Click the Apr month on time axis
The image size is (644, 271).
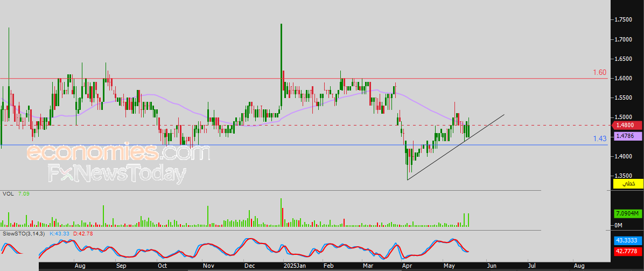[x=408, y=267]
